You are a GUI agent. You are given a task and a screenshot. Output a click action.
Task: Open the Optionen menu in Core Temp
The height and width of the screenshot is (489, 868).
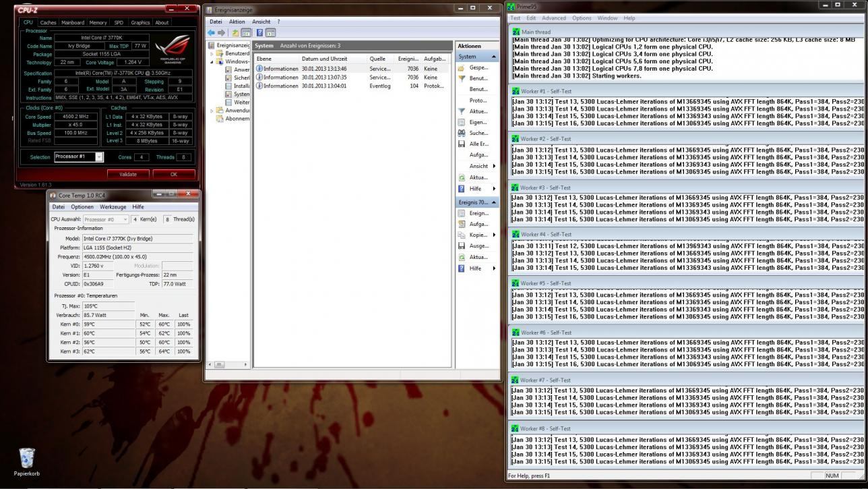tap(82, 207)
